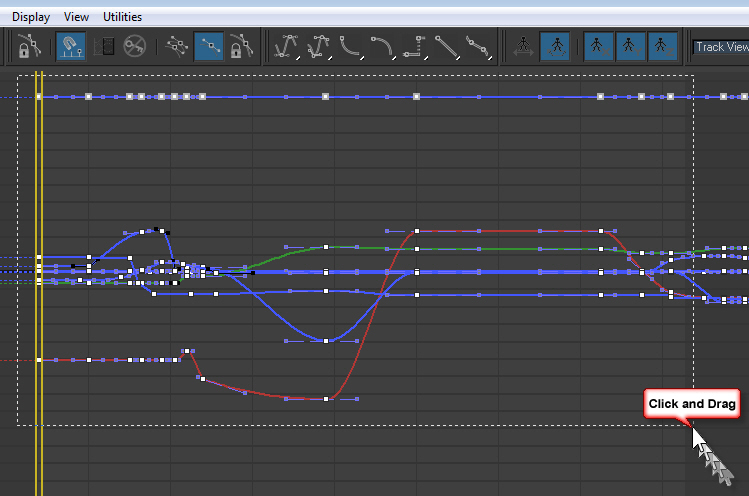Toggle Show Biped X Curves

click(x=598, y=46)
